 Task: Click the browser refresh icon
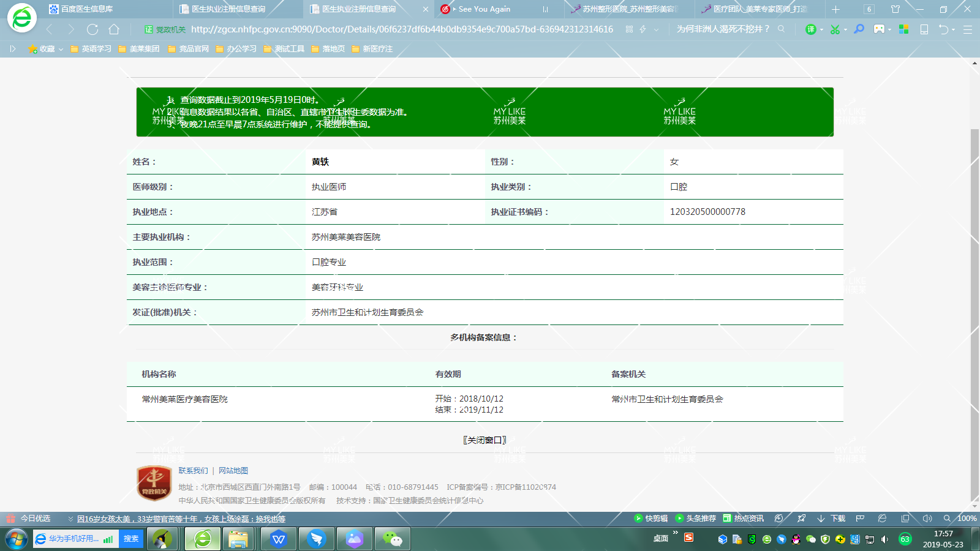[92, 29]
